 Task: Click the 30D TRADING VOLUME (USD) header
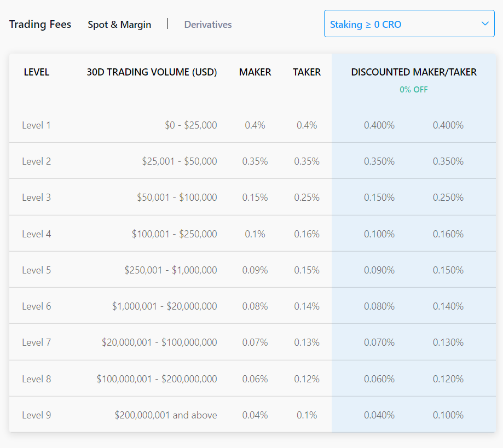pos(152,72)
